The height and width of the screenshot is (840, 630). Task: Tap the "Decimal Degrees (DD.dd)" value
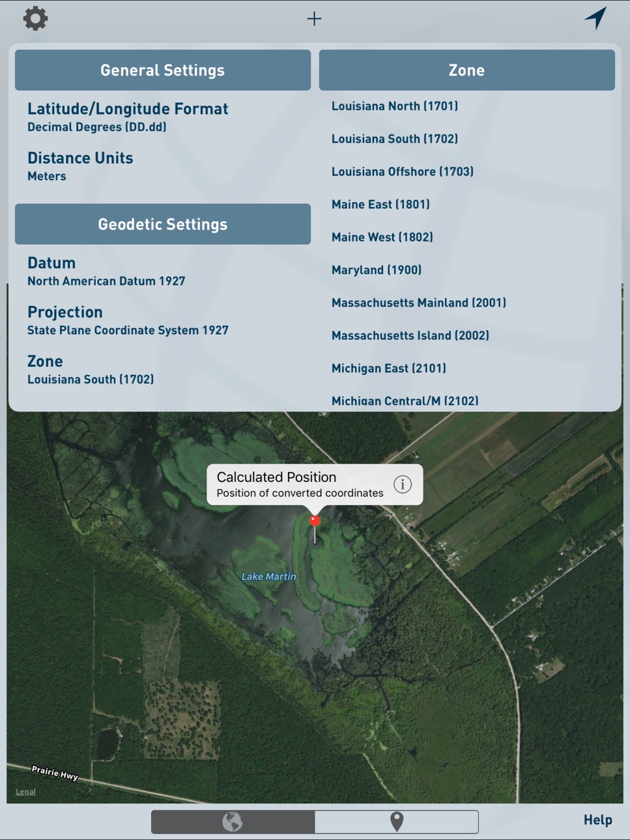[x=97, y=127]
